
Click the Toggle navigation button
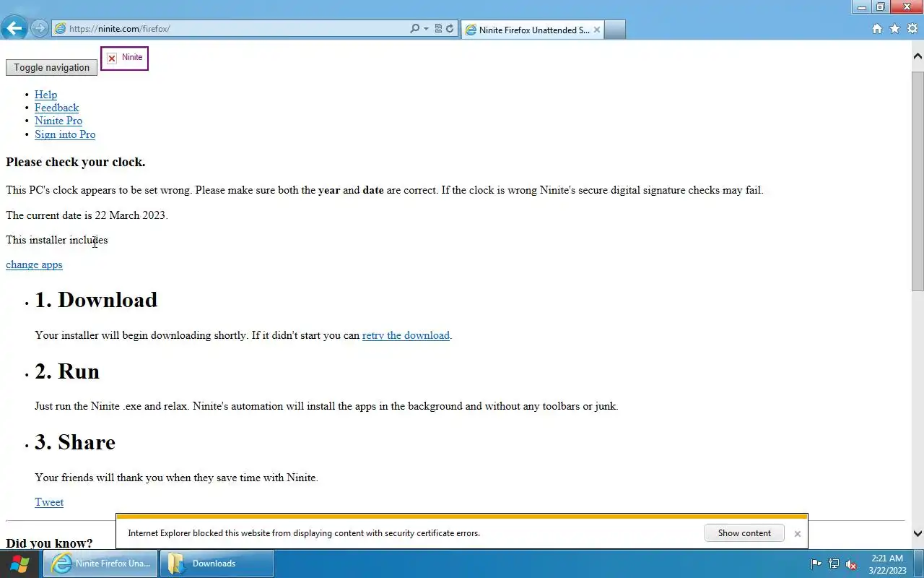[x=51, y=67]
